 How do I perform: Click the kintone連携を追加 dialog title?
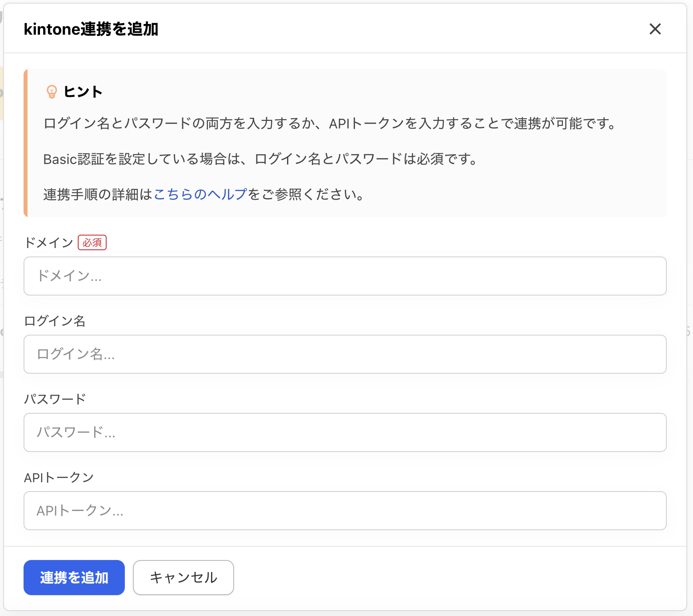(91, 29)
